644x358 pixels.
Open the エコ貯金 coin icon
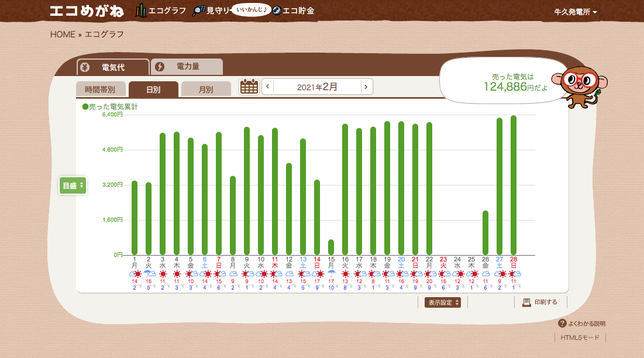click(277, 11)
